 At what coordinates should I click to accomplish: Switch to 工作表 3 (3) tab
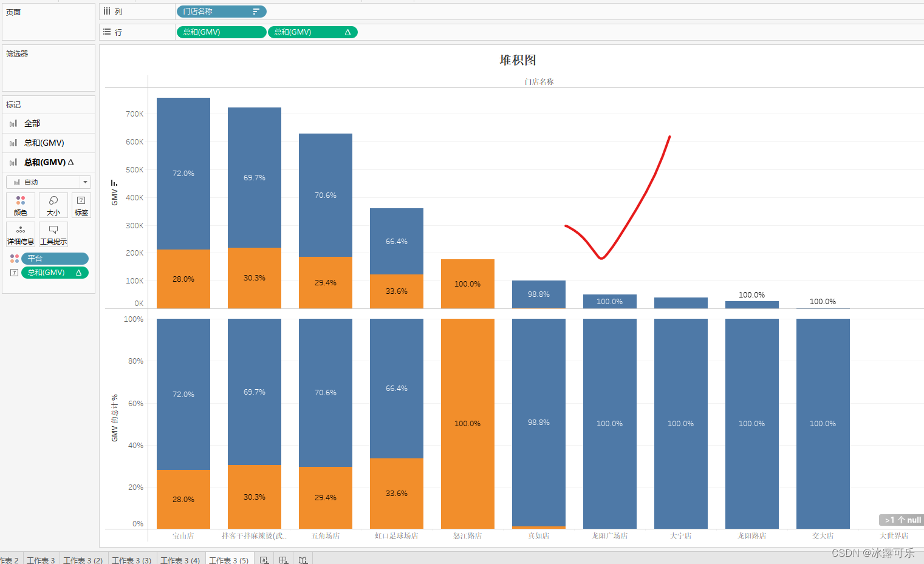(132, 560)
